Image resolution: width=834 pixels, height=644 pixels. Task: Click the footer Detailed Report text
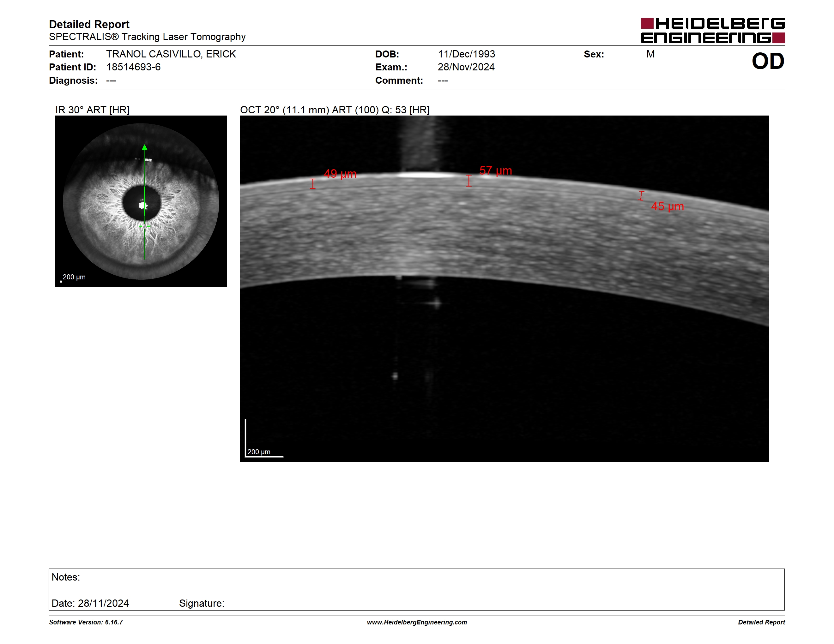[x=761, y=622]
